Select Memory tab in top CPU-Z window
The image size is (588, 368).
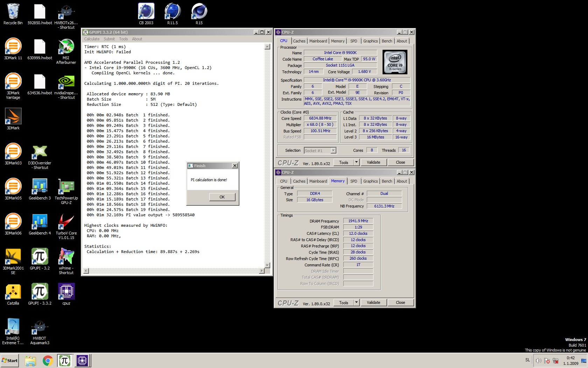[x=338, y=41]
